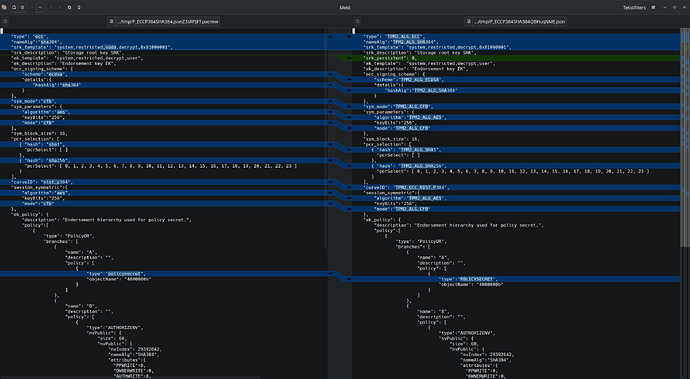Click left "ek_description": "Endorsement key EK" line

point(63,63)
